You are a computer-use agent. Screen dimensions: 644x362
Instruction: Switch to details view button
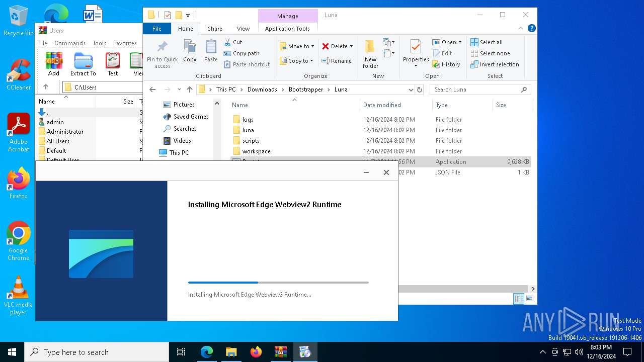click(x=519, y=299)
